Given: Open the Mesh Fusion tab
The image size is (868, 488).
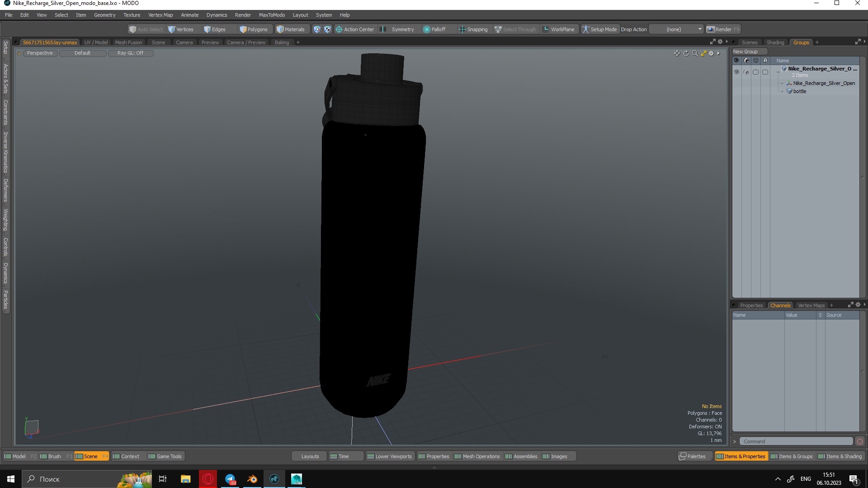Looking at the screenshot, I should click(x=128, y=42).
